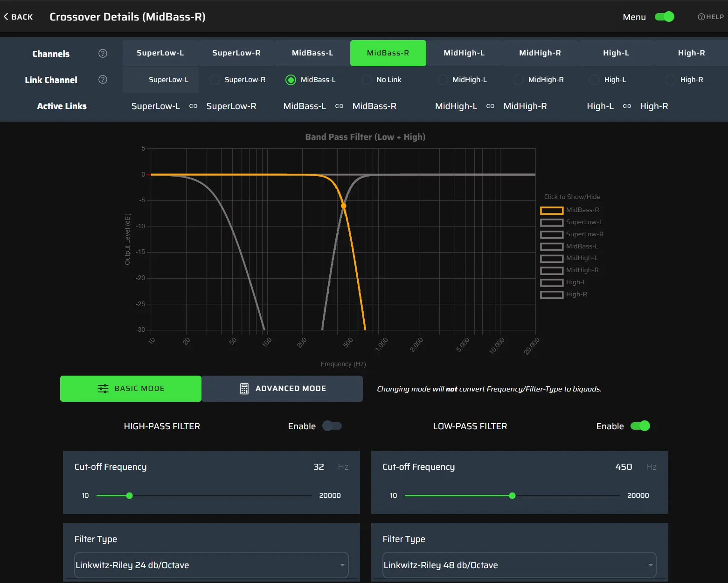Image resolution: width=728 pixels, height=583 pixels.
Task: Click the help icon beside Channels
Action: [x=103, y=54]
